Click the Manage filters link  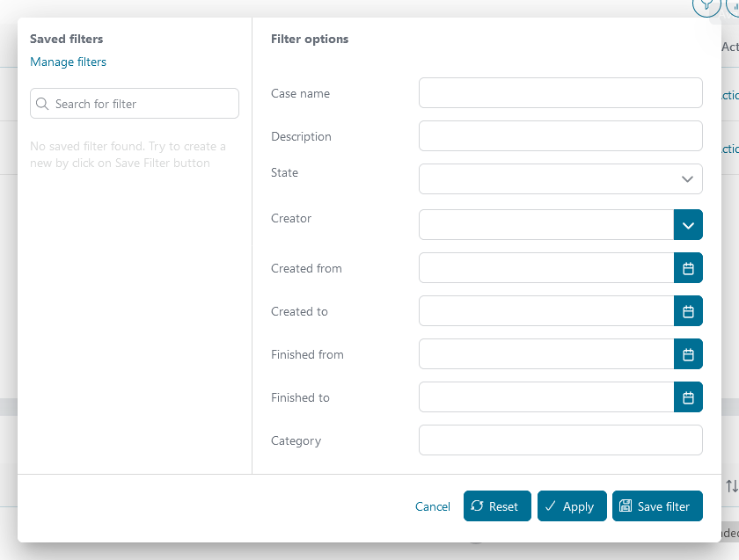tap(69, 62)
